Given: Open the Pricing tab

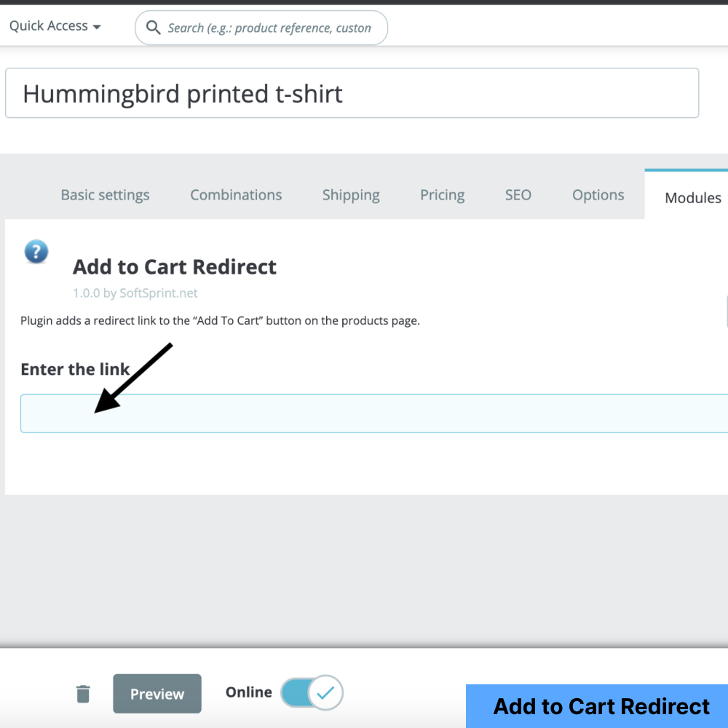Looking at the screenshot, I should tap(442, 194).
